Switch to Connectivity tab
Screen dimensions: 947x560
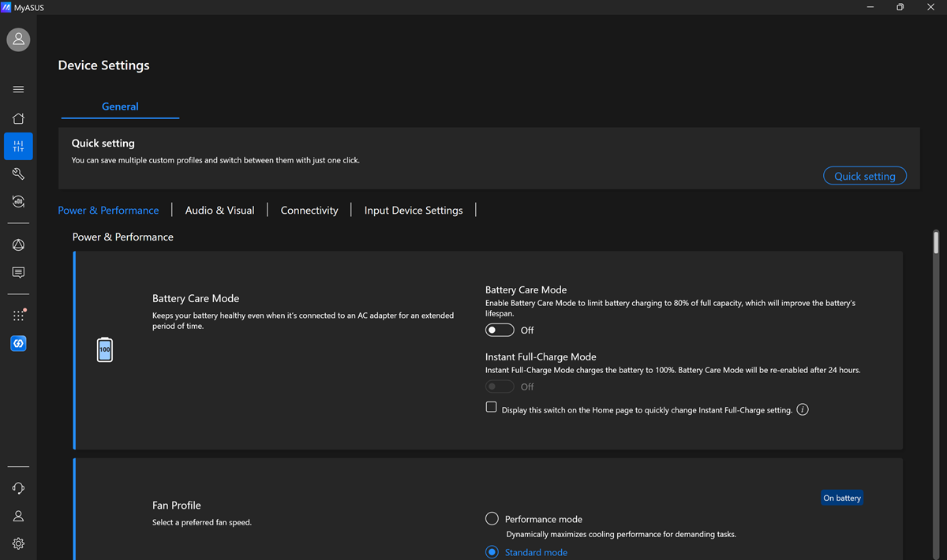point(309,210)
